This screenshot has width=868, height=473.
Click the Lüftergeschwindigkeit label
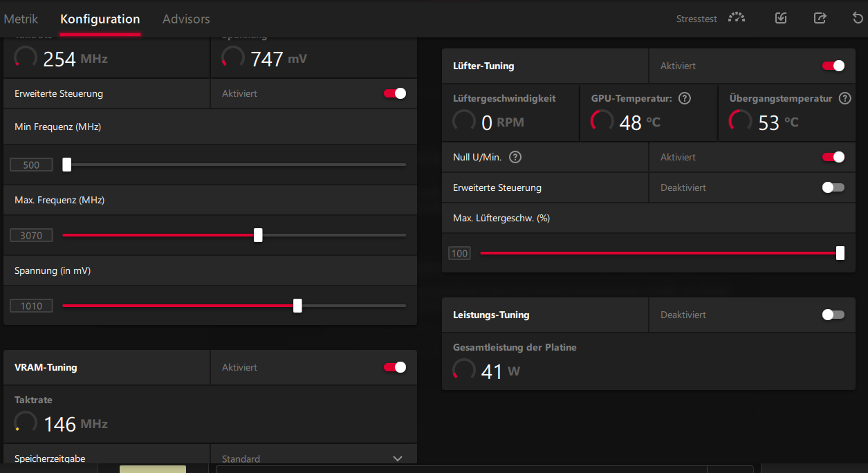pos(504,98)
